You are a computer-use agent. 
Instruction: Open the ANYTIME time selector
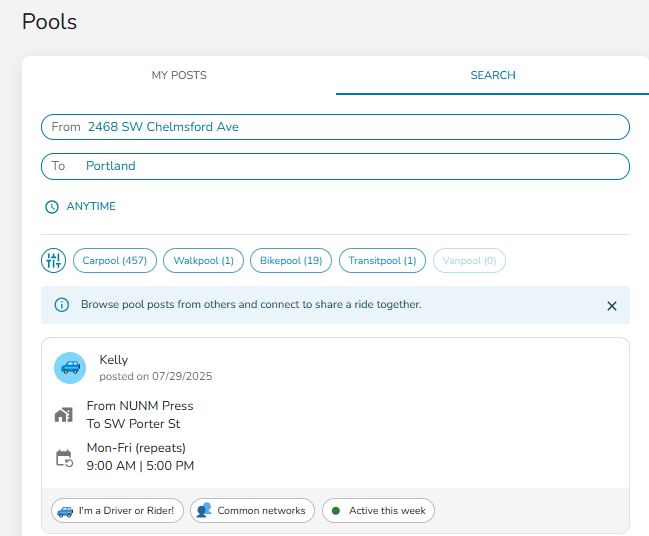point(80,207)
